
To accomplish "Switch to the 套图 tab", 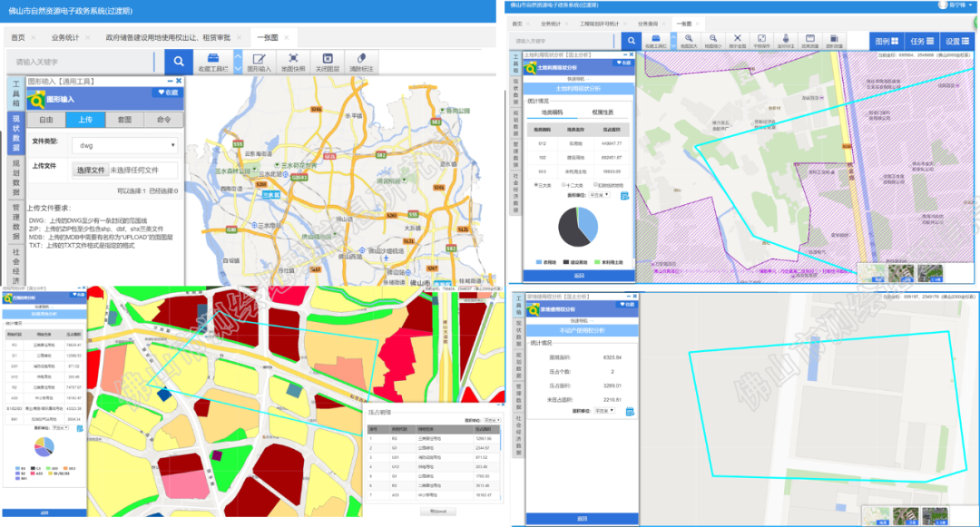I will pos(124,119).
